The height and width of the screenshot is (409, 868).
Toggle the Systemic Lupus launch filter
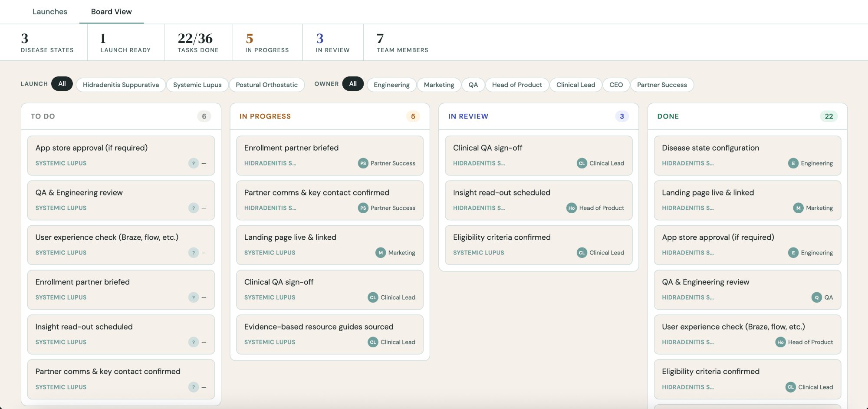[197, 85]
